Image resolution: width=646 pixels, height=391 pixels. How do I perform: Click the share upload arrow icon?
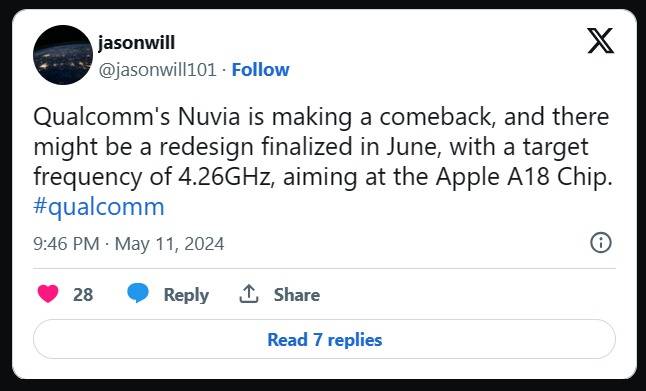point(249,294)
